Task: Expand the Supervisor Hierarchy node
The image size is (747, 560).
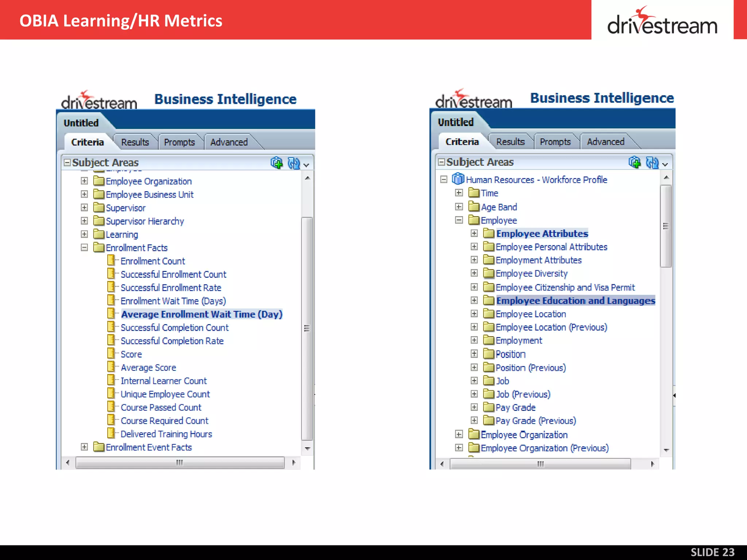Action: [x=84, y=221]
